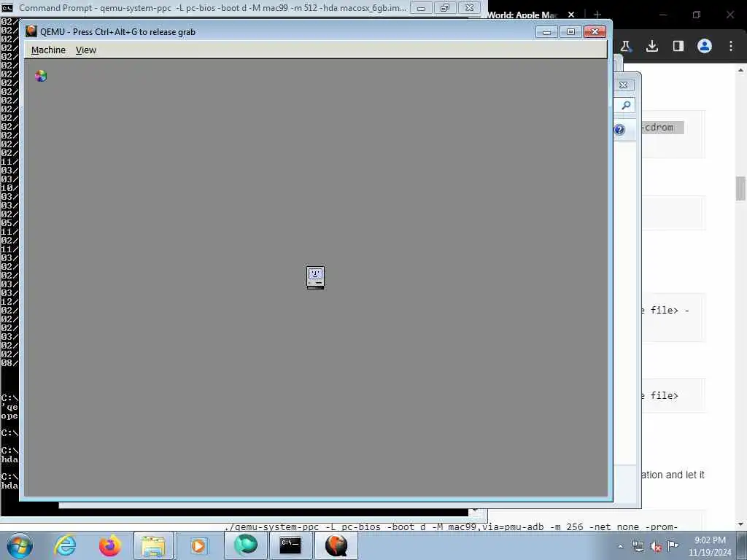Image resolution: width=747 pixels, height=560 pixels.
Task: Open the Action Center flag icon
Action: coord(673,545)
